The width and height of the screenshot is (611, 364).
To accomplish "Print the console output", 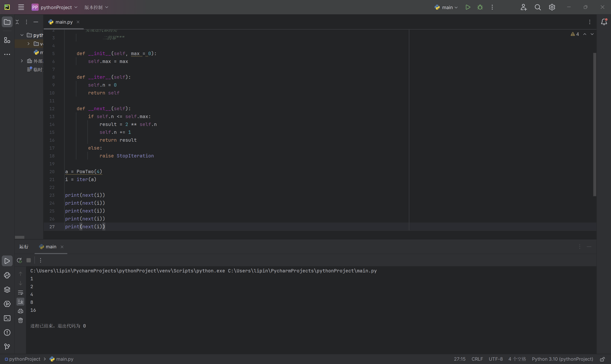I will (21, 311).
